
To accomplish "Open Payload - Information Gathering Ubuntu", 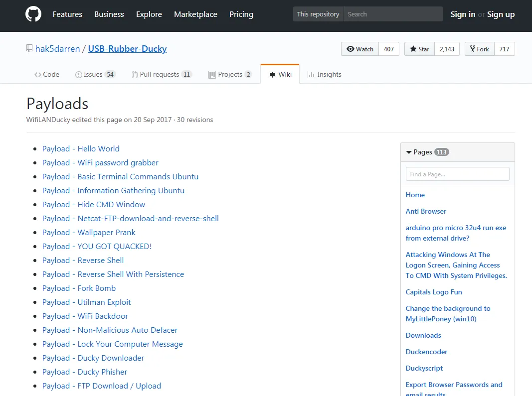I will [x=113, y=191].
